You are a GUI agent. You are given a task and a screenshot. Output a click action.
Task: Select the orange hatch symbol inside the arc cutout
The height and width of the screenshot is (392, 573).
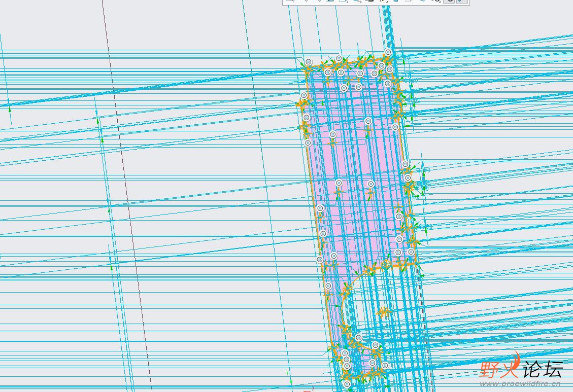coord(384,312)
